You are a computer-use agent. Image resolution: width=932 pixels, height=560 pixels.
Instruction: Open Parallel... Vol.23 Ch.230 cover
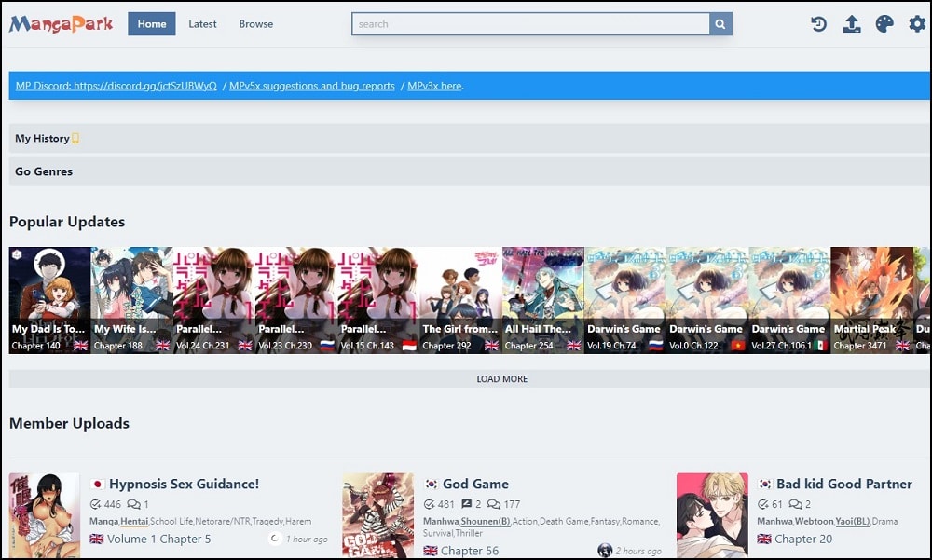pos(296,300)
